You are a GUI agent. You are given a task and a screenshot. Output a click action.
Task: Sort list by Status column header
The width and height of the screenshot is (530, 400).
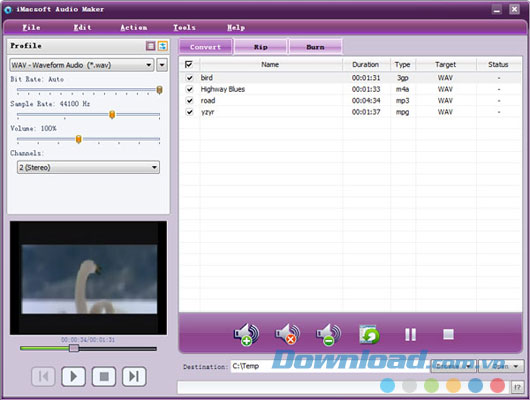pos(498,64)
